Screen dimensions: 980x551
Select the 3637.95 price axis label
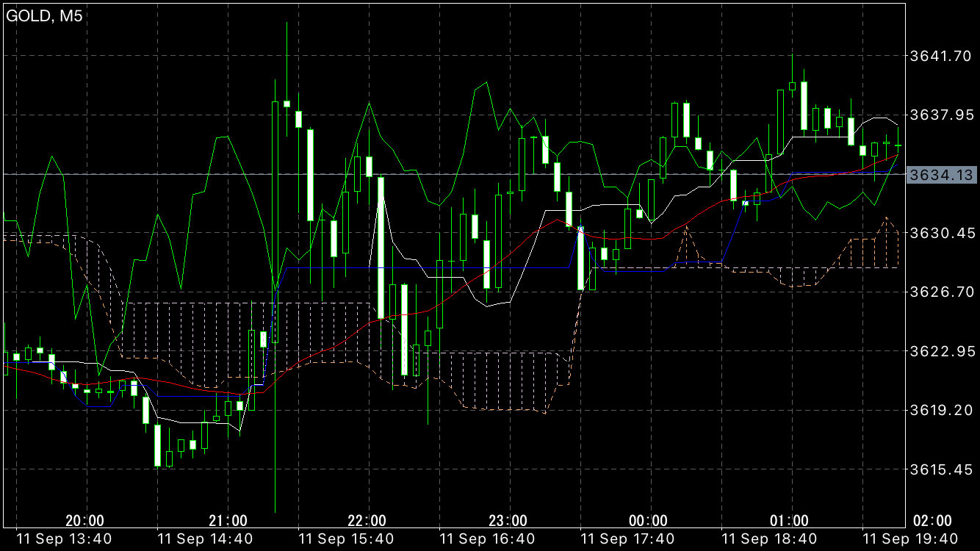pos(941,115)
